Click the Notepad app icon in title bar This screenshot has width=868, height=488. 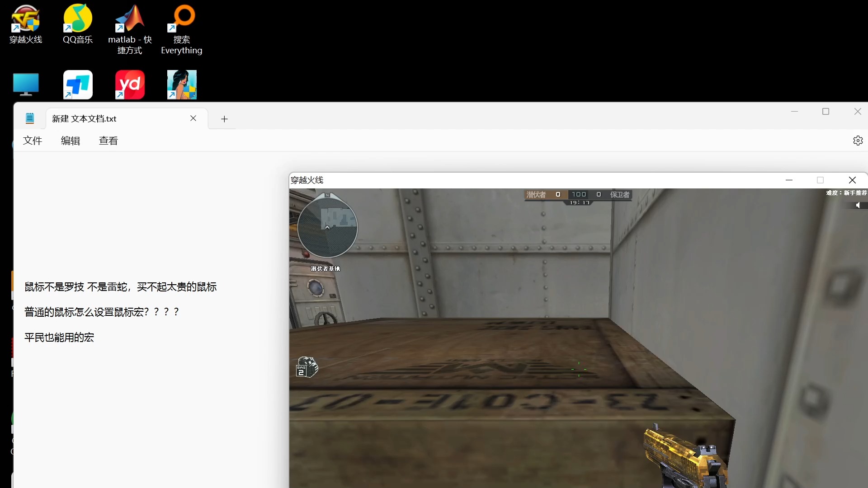point(30,118)
